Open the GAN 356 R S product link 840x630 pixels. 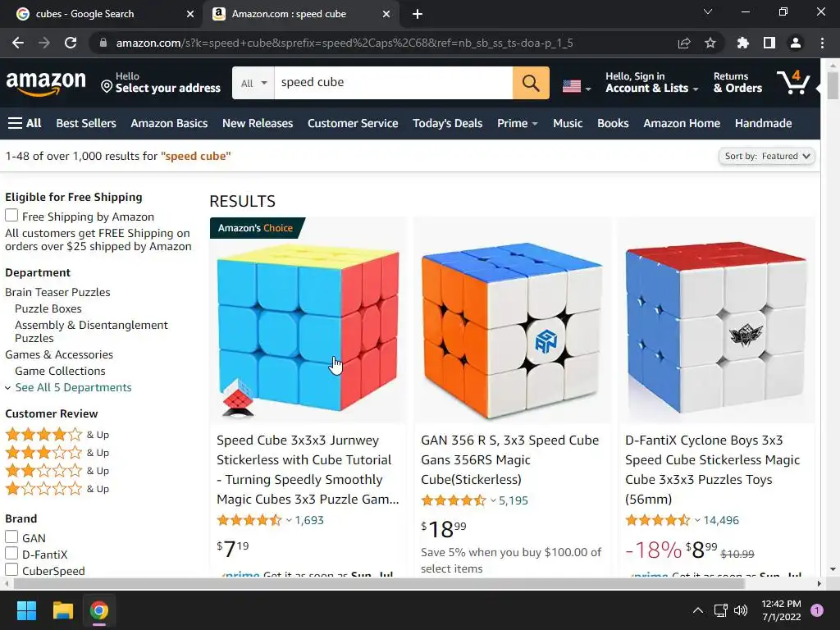[509, 459]
